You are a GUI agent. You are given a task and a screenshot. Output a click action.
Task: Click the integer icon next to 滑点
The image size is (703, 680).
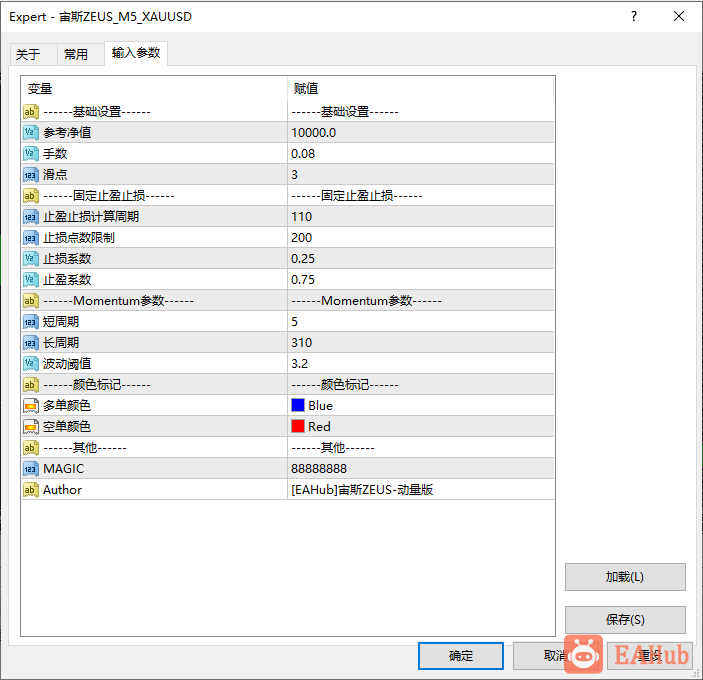coord(30,175)
